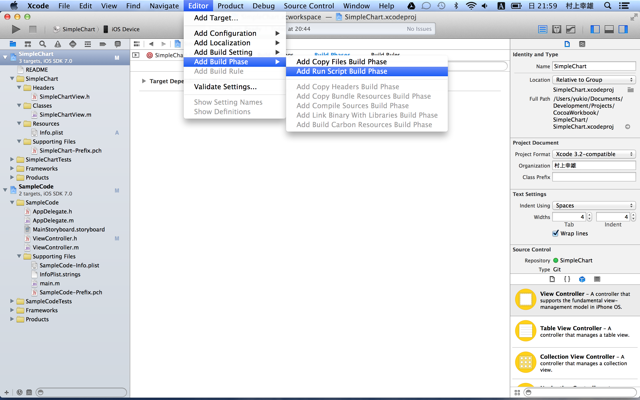Viewport: 640px width, 400px height.
Task: Open Add Configuration submenu
Action: (x=235, y=33)
